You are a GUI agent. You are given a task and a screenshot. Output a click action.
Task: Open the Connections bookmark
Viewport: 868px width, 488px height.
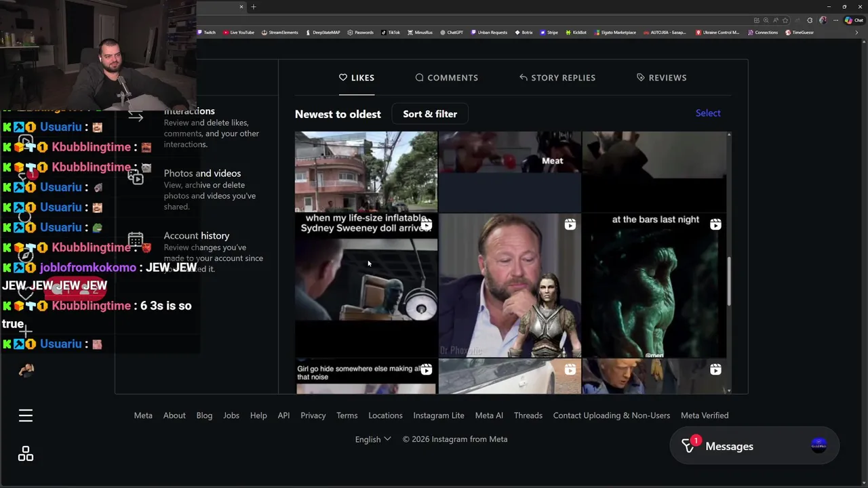[762, 33]
